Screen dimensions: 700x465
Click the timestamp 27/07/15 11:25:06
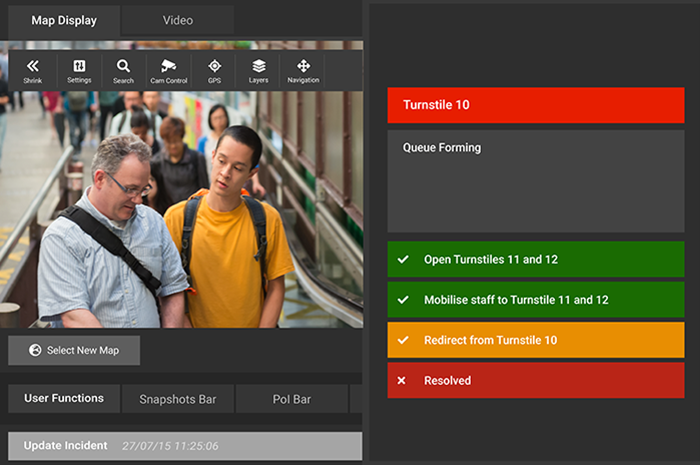(170, 446)
